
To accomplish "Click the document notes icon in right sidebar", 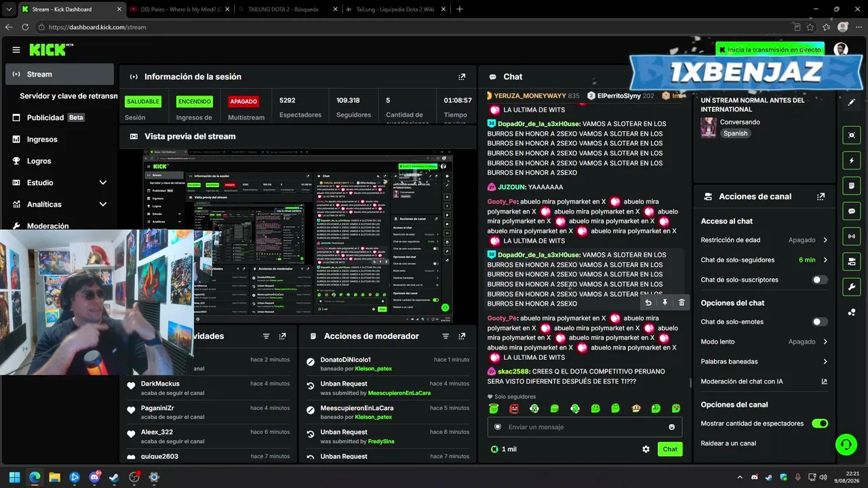I will (852, 186).
